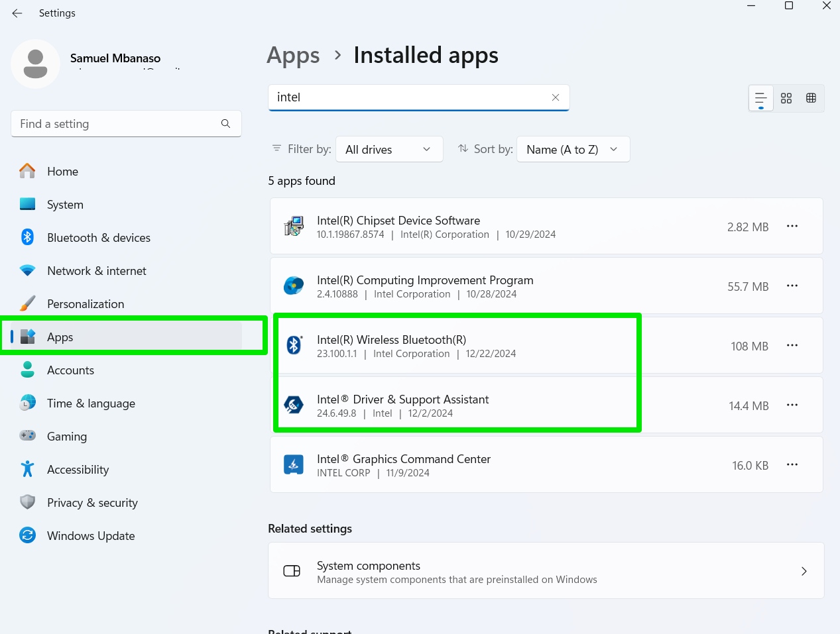
Task: Click the Computing Improvement Program app icon
Action: [x=294, y=286]
